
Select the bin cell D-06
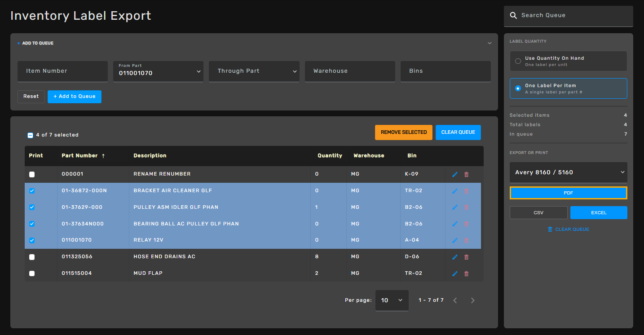(x=412, y=257)
